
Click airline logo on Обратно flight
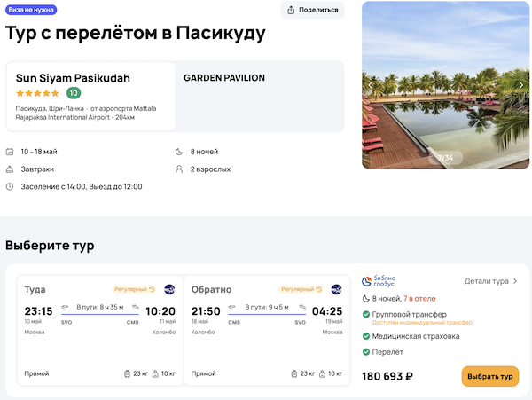point(337,289)
